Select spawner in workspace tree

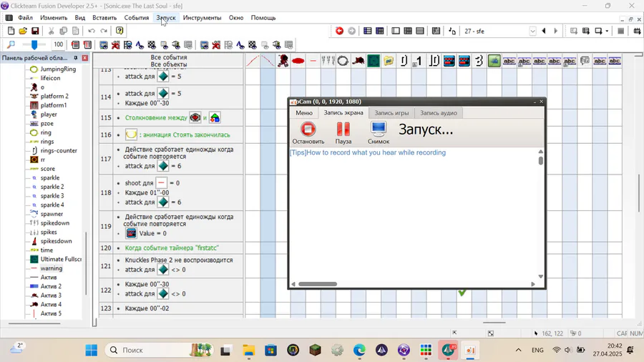click(52, 214)
